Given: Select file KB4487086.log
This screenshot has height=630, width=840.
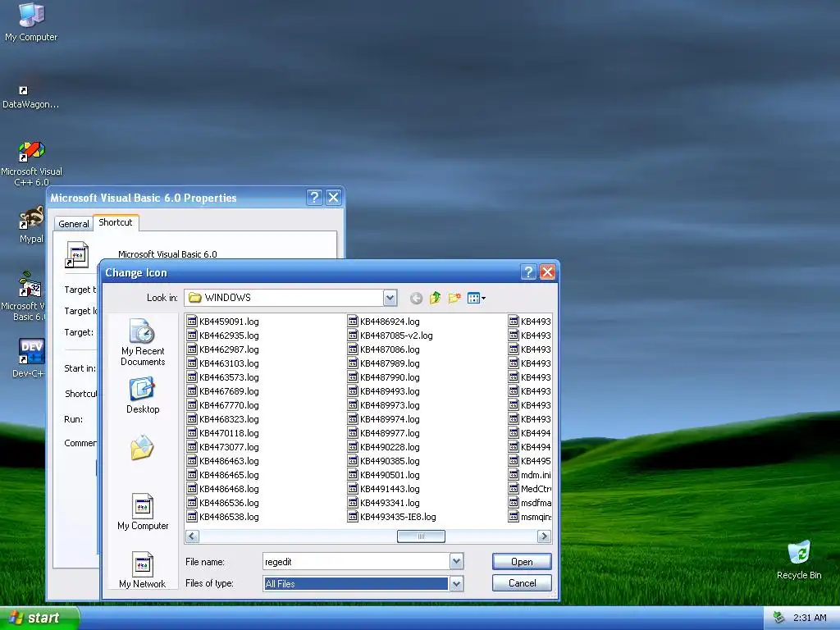Looking at the screenshot, I should 384,349.
